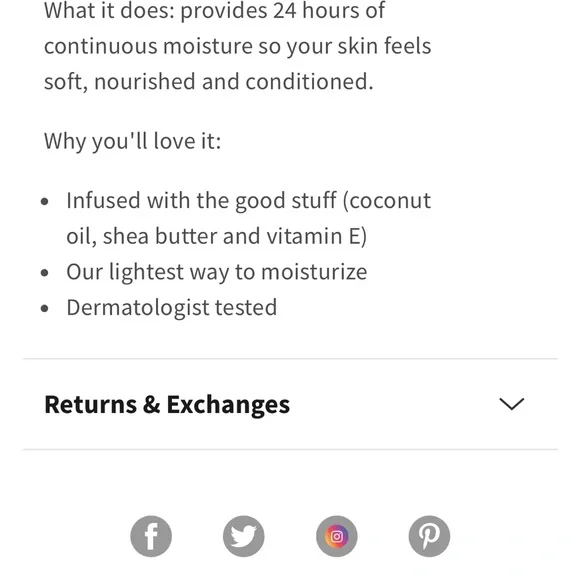
Task: Click the 'Infused with the good stuff' bullet
Action: coord(249,219)
